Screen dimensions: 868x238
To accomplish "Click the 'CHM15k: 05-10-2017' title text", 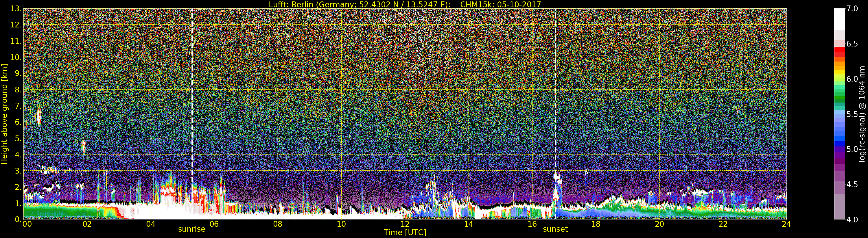I will click(500, 4).
